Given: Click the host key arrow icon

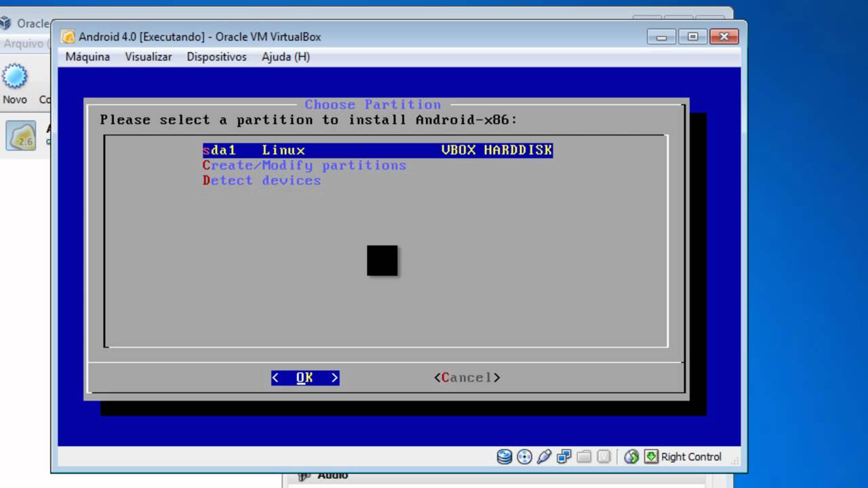Looking at the screenshot, I should pyautogui.click(x=651, y=456).
